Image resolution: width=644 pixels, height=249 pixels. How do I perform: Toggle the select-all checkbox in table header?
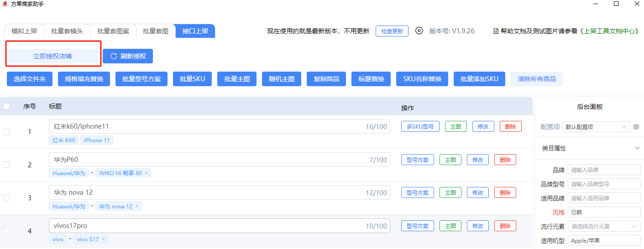tap(6, 106)
